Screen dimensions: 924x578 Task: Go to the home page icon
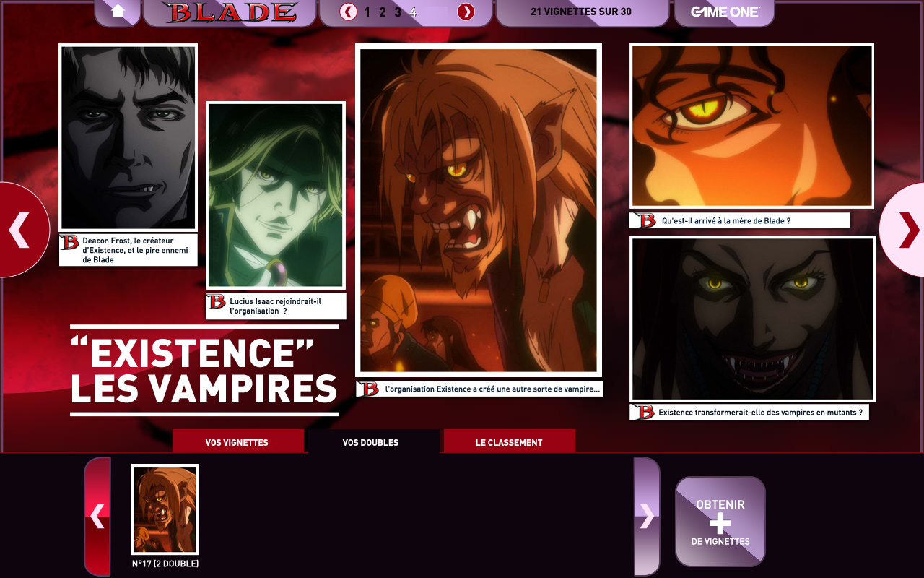point(118,12)
